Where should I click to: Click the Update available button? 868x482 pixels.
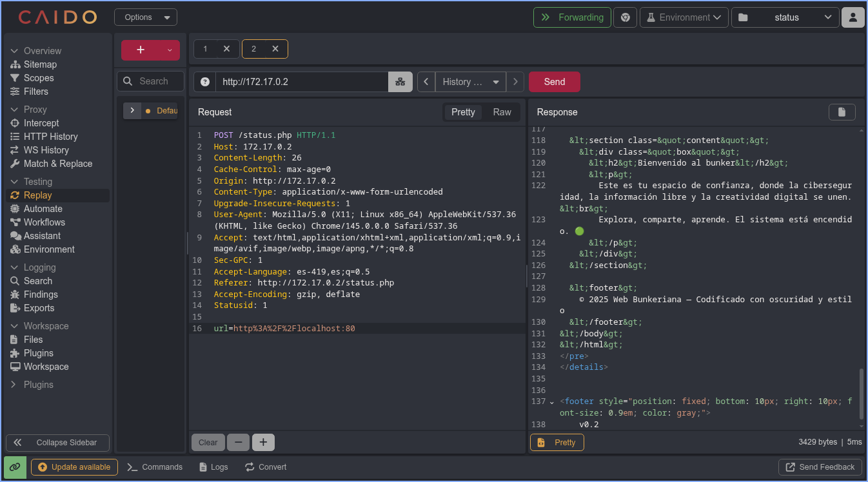[74, 467]
